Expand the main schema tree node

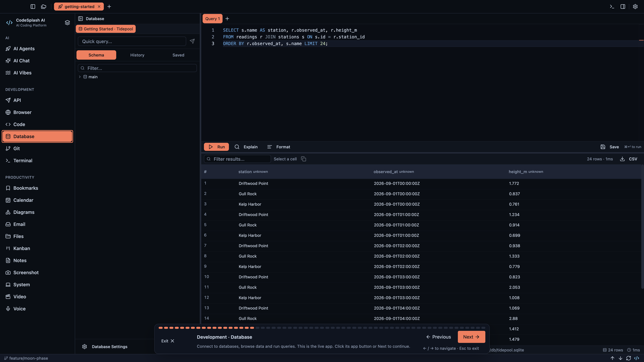(x=80, y=77)
